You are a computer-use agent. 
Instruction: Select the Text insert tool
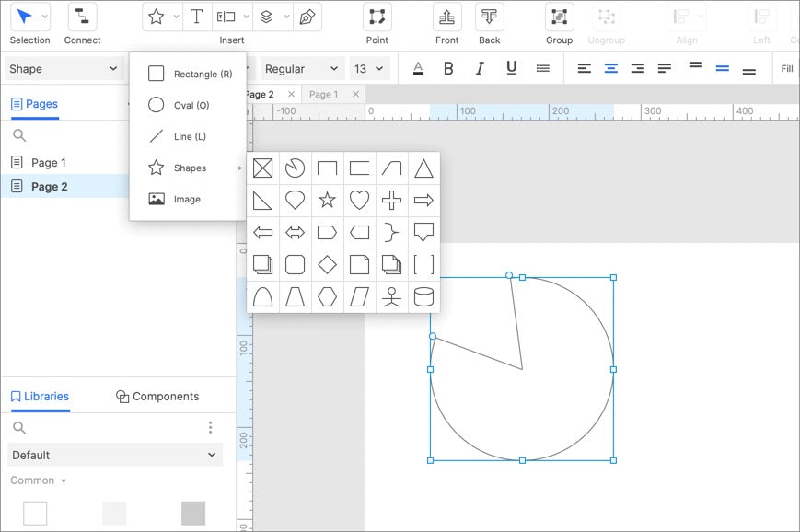point(196,17)
